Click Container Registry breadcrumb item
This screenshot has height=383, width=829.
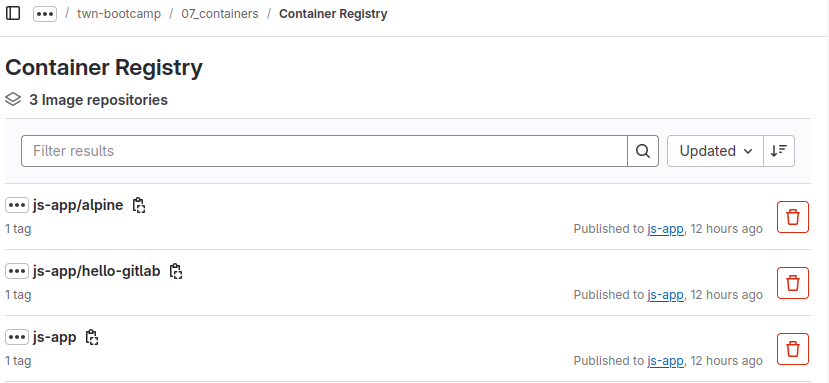tap(333, 14)
